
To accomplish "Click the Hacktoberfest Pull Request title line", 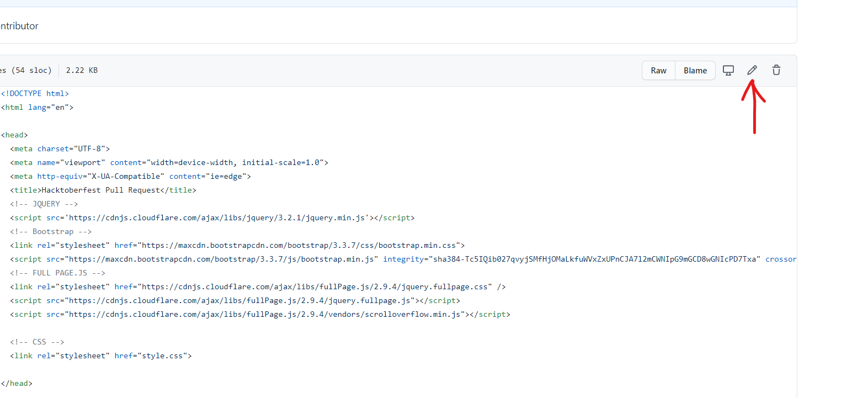I will [x=103, y=190].
